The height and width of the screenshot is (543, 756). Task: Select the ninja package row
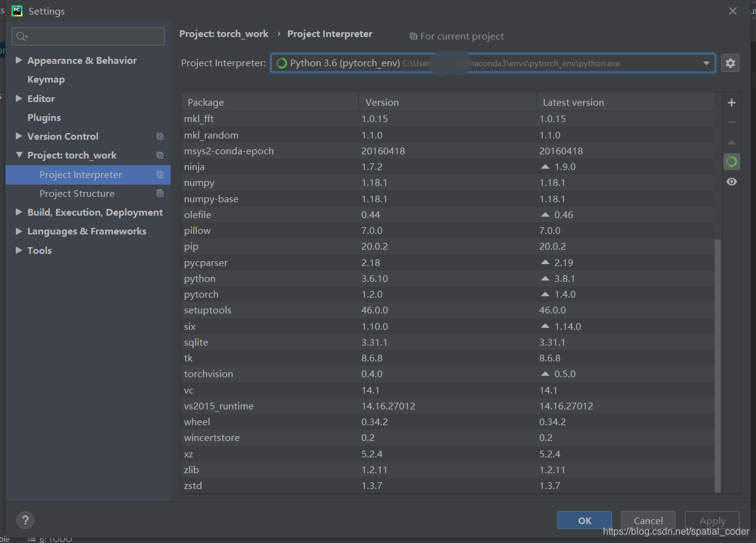click(448, 167)
